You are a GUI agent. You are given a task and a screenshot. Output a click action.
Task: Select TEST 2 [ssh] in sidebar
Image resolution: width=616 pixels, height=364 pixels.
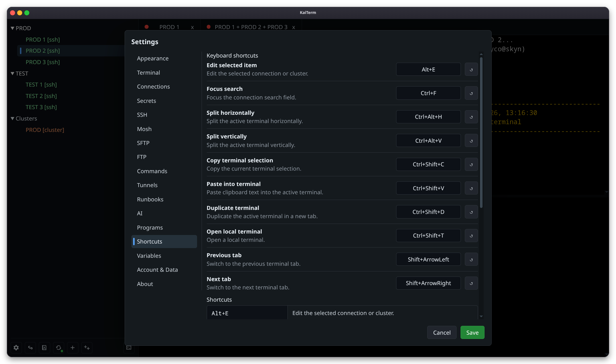41,96
